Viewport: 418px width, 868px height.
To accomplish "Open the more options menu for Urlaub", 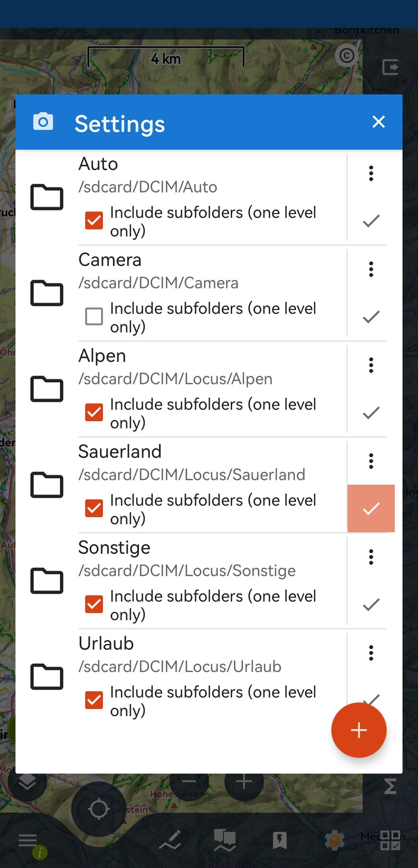I will (x=371, y=653).
